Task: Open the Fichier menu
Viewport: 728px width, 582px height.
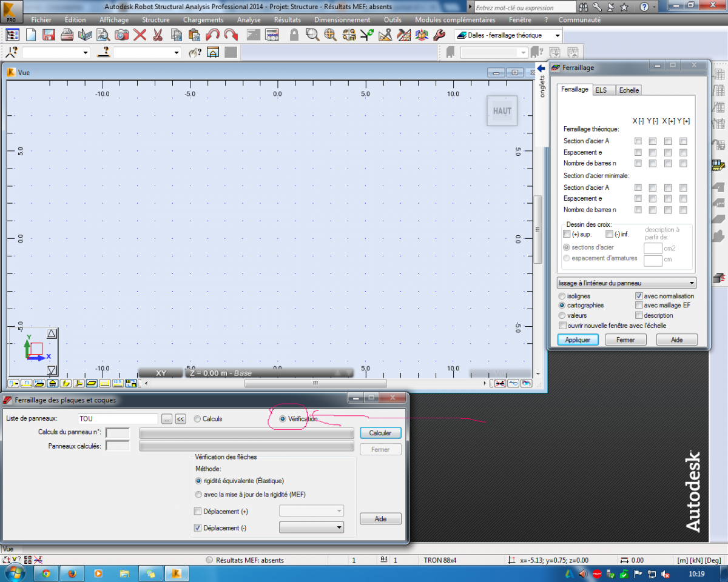Action: coord(41,20)
